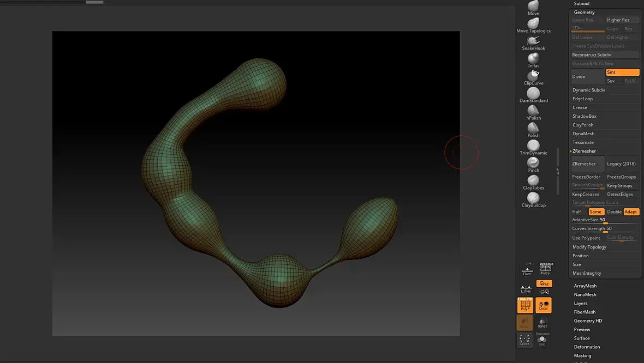Toggle Persp perspective view icon

[545, 269]
